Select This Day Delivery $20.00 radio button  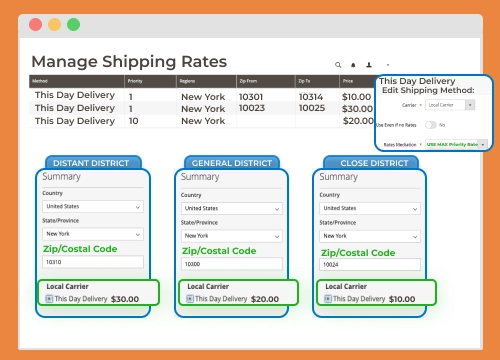tap(190, 299)
